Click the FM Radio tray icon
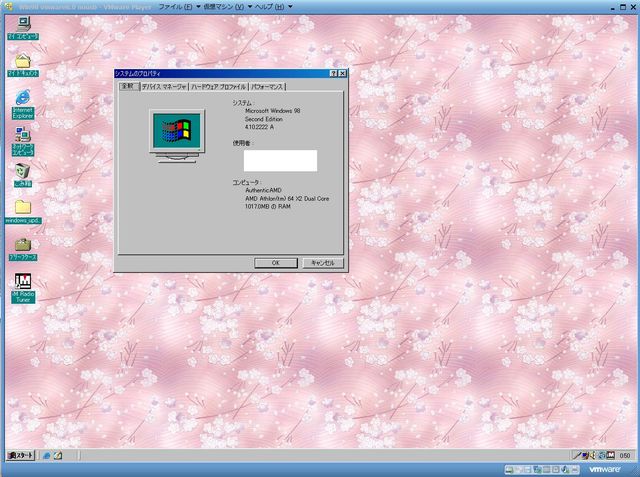 611,455
